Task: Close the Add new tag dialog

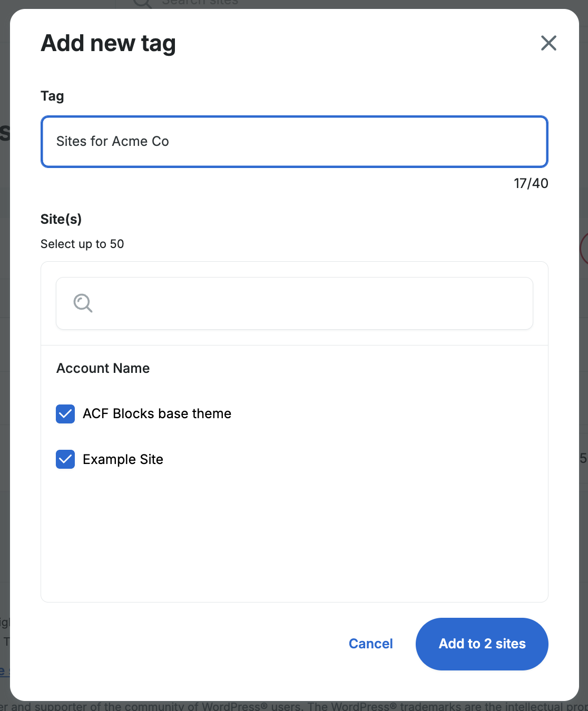Action: coord(548,43)
